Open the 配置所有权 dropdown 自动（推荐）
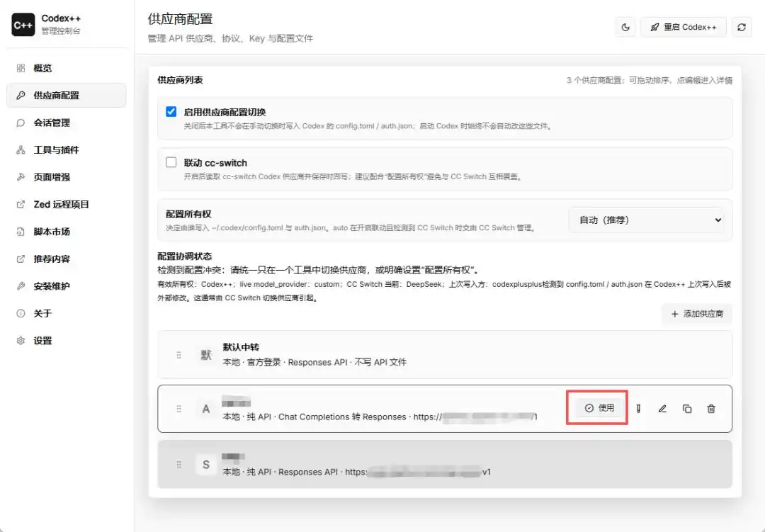765x532 pixels. 646,220
